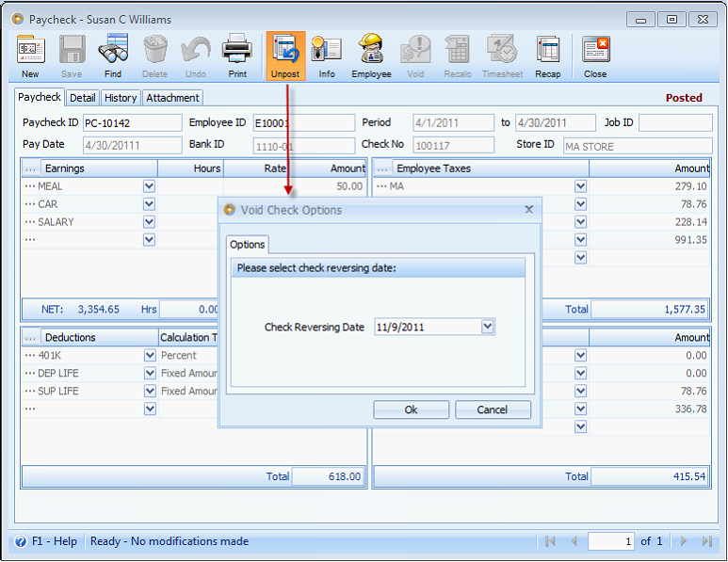Click the Job ID field
This screenshot has width=728, height=562.
click(675, 123)
